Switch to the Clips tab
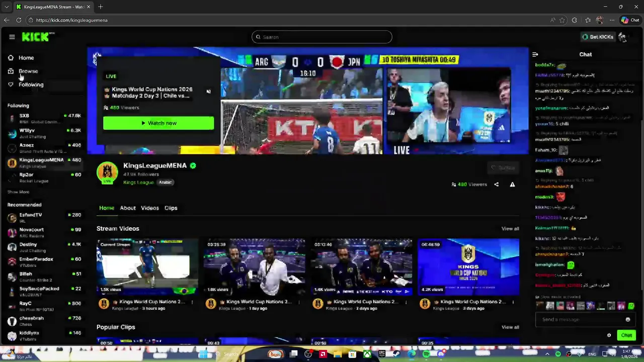Screen dimensions: 644x362 click(171, 208)
